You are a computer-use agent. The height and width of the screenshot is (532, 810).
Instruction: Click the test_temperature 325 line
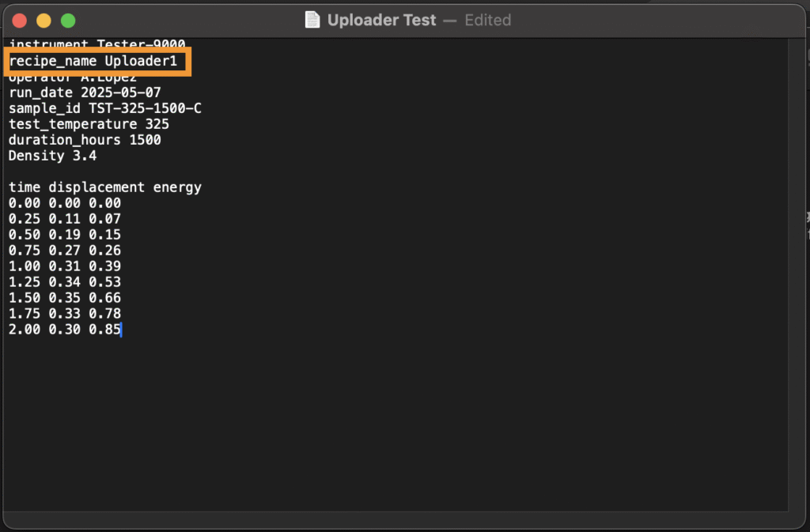89,124
